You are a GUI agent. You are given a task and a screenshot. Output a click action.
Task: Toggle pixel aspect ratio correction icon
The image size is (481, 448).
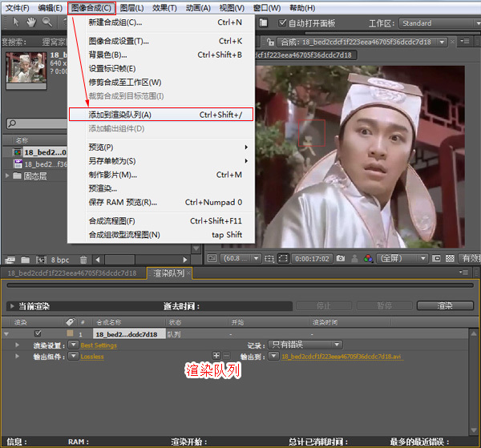(x=436, y=259)
